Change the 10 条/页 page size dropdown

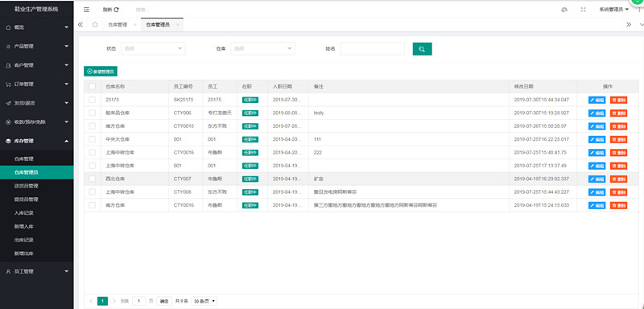(x=204, y=301)
